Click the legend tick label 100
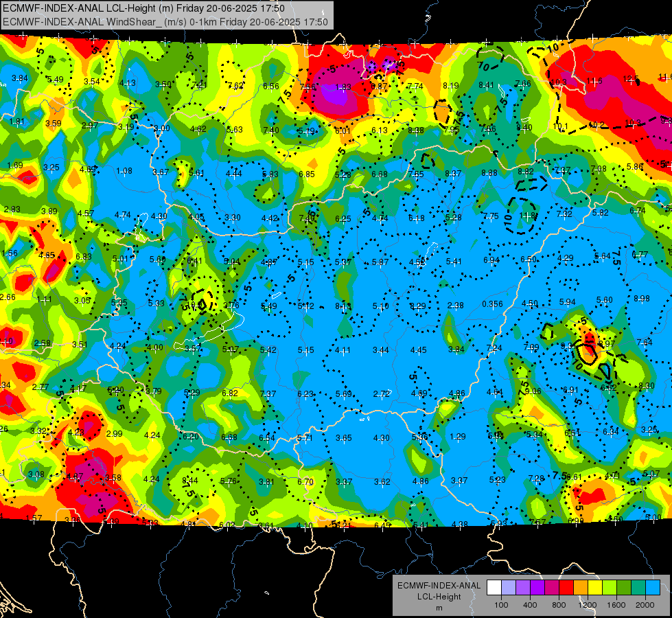672x618 pixels. point(501,605)
